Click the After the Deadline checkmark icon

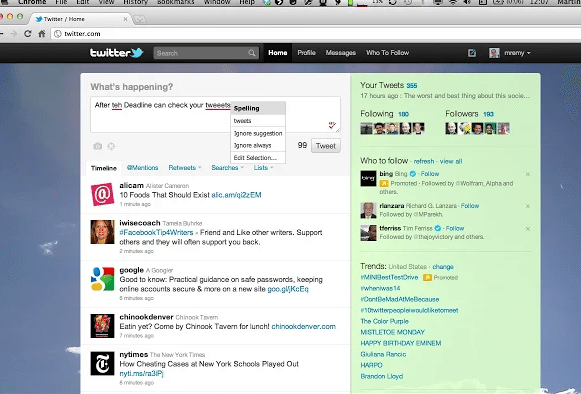click(x=332, y=125)
